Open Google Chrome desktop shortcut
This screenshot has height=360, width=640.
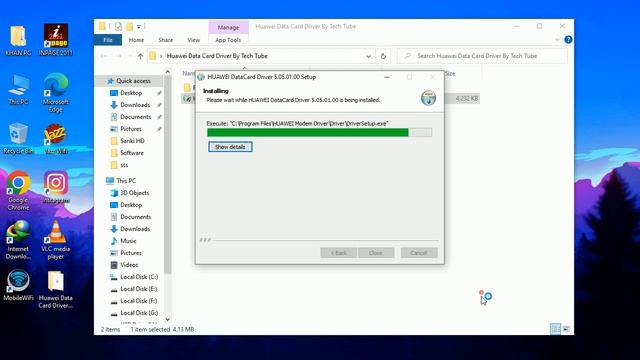tap(18, 191)
